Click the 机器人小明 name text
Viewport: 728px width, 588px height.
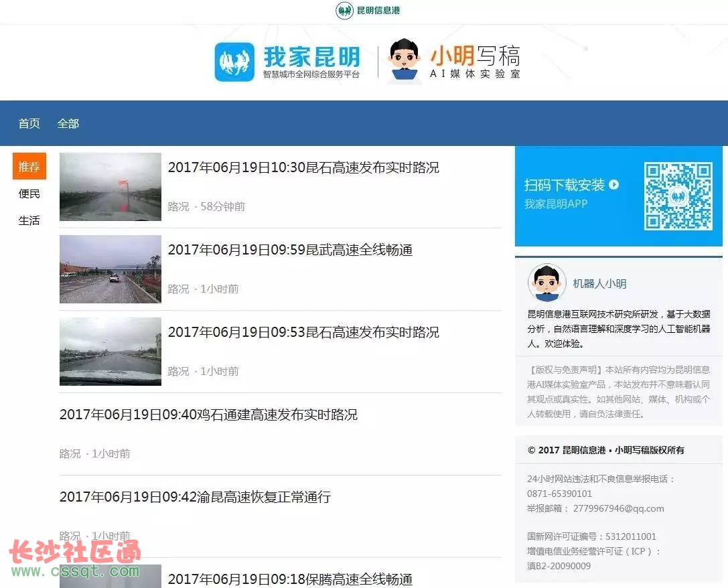point(599,283)
